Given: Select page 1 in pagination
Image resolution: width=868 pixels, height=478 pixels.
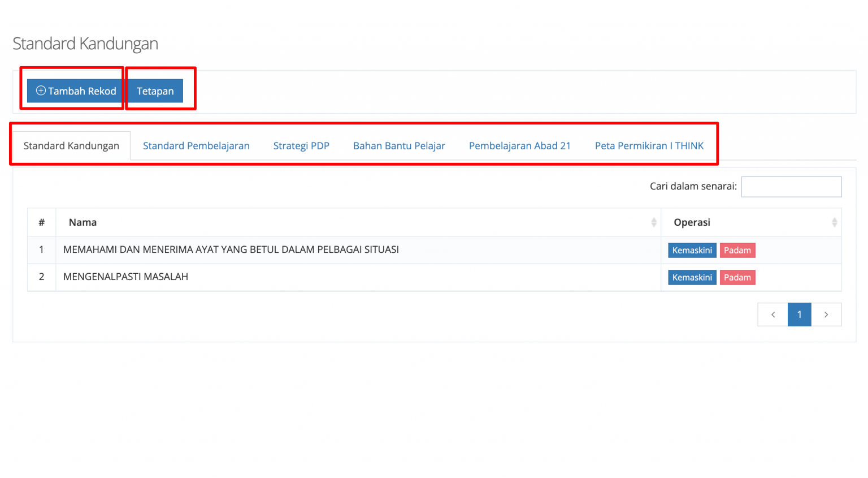Looking at the screenshot, I should click(799, 315).
